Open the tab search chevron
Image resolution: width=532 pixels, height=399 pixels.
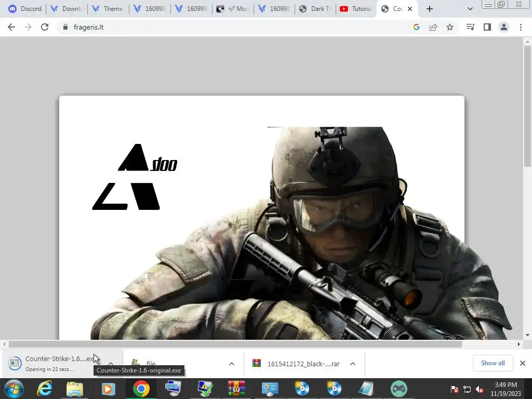coord(470,9)
